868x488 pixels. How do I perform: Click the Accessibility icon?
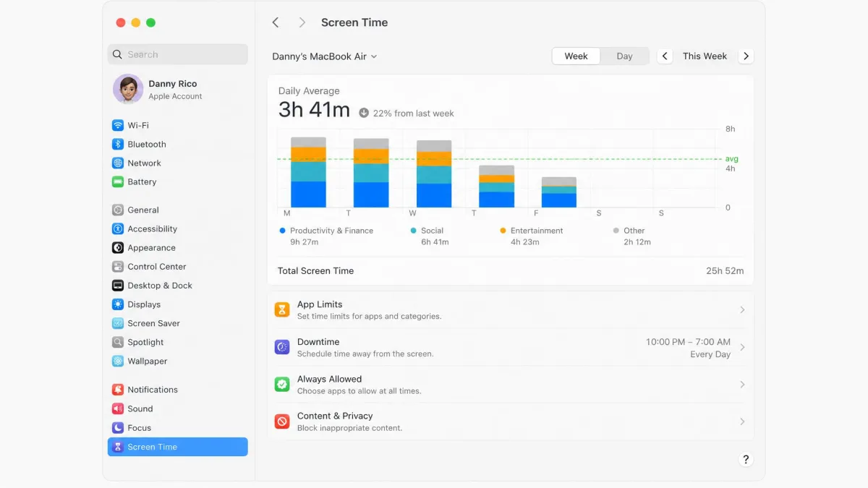(118, 228)
